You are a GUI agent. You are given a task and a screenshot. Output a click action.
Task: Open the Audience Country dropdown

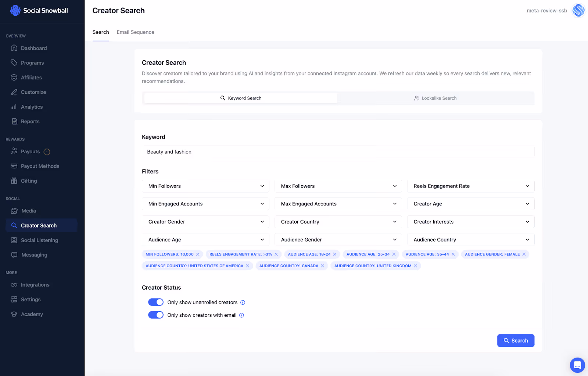click(471, 240)
